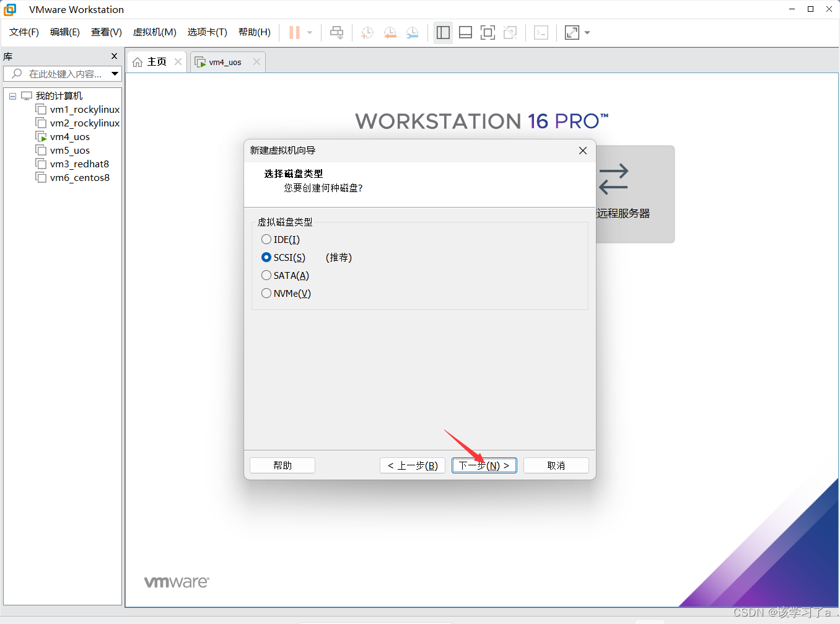Open the library search filter dropdown arrow
Image resolution: width=840 pixels, height=624 pixels.
pos(115,74)
